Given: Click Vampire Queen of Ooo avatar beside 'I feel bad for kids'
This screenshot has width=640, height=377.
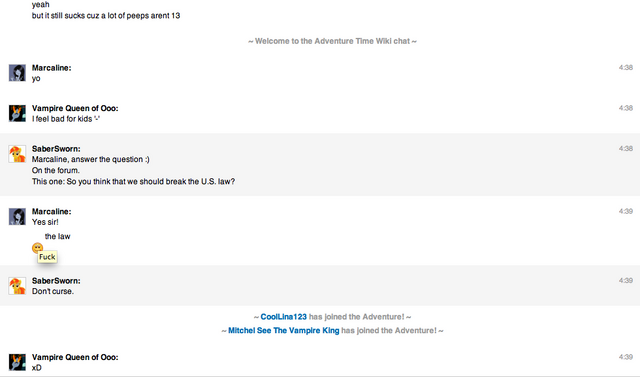Looking at the screenshot, I should (x=17, y=113).
